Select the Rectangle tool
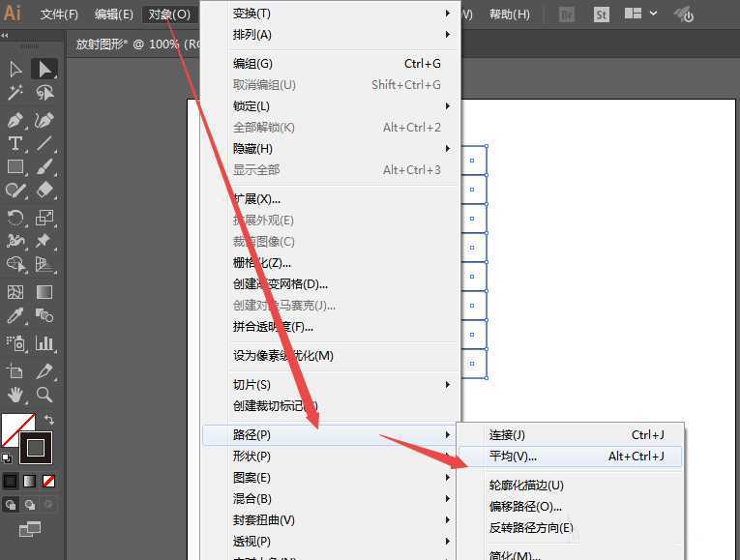This screenshot has height=560, width=740. pyautogui.click(x=15, y=167)
